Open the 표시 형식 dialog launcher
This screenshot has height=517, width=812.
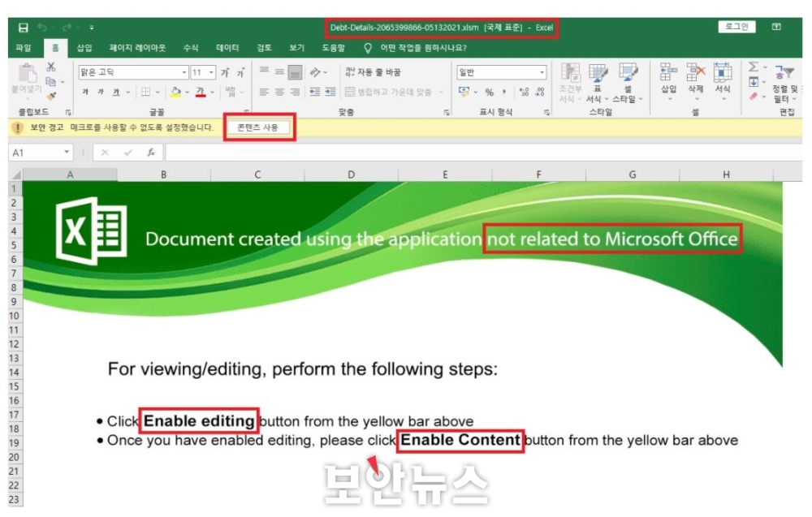[x=546, y=112]
